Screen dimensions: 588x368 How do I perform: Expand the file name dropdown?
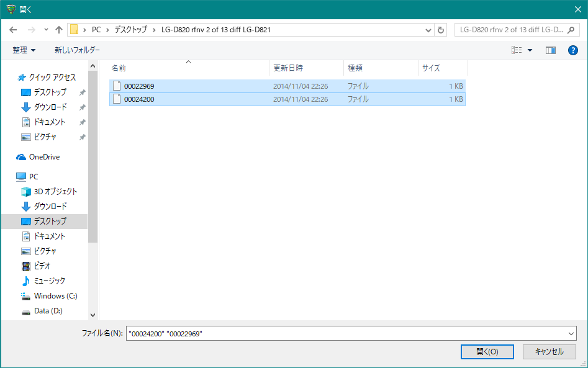click(571, 333)
